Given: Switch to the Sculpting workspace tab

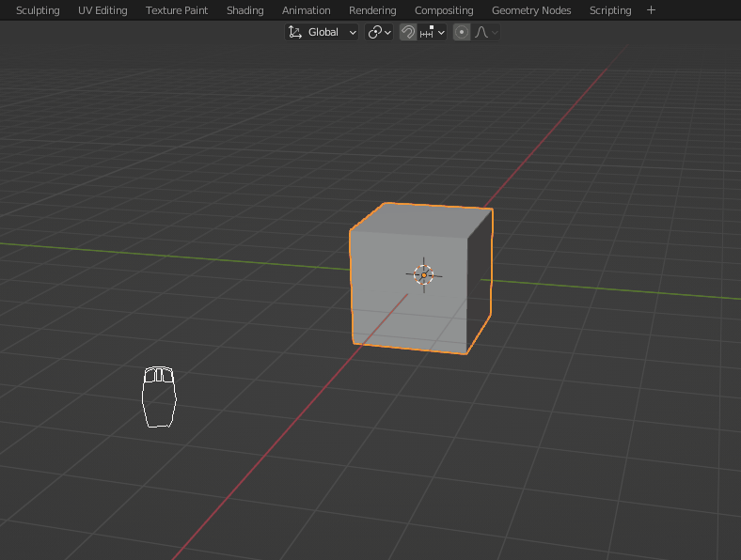Looking at the screenshot, I should point(38,10).
